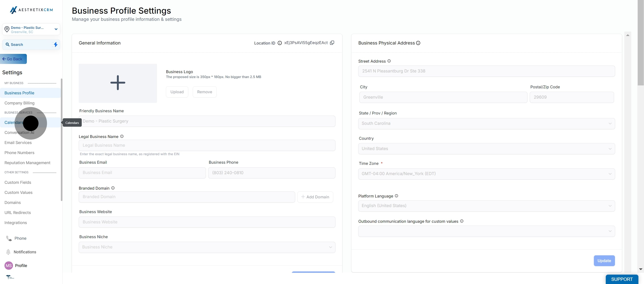Click the Branded Domain info icon
Viewport: 644px width, 284px height.
pos(113,188)
